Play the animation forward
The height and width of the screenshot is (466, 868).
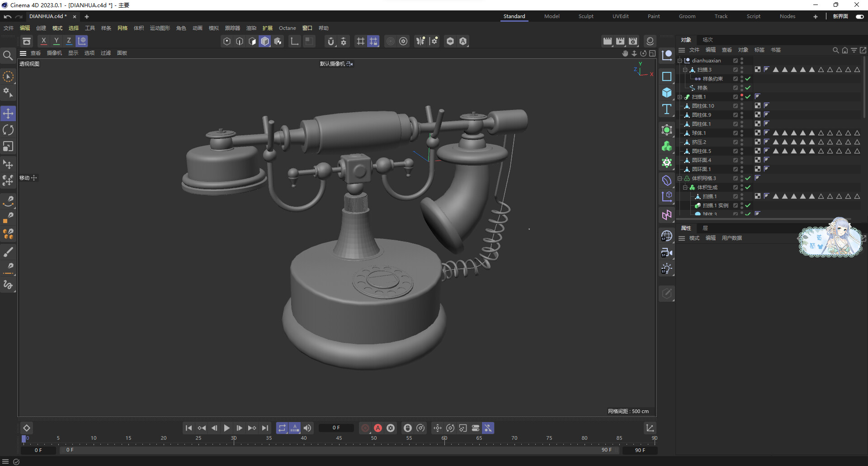point(227,428)
